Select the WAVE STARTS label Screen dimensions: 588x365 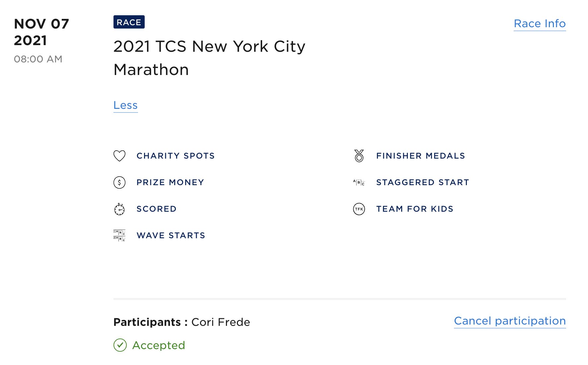(x=171, y=236)
